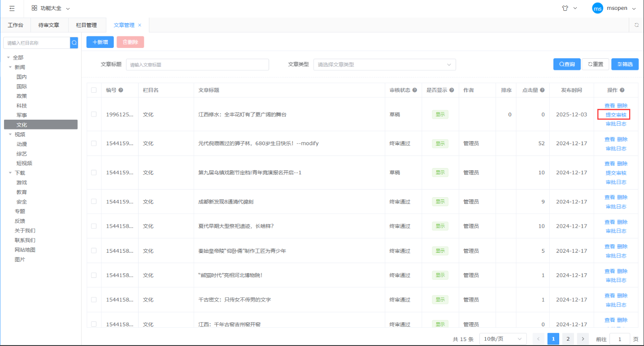Click the refresh icon at tab bar right
Image resolution: width=644 pixels, height=346 pixels.
tap(636, 25)
